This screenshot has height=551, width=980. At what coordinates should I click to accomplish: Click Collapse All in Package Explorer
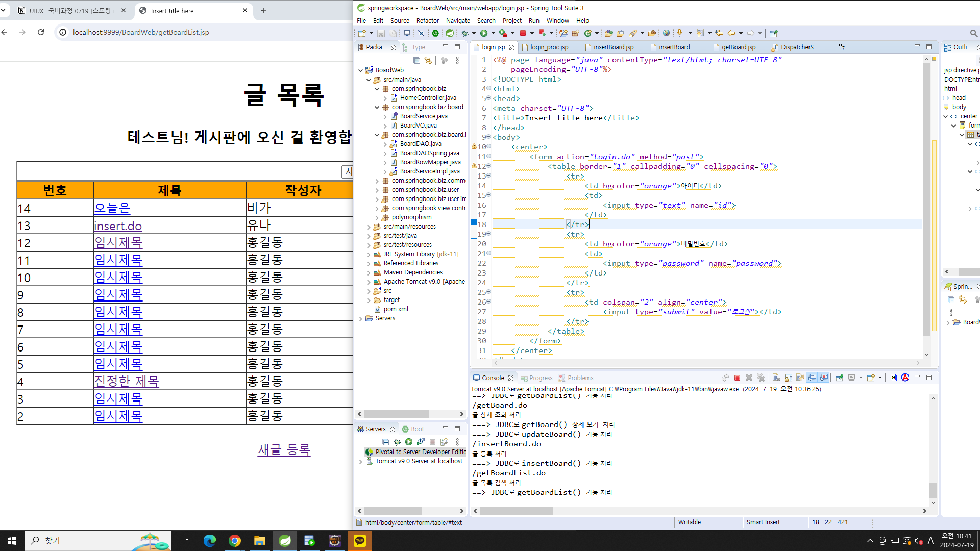click(416, 61)
